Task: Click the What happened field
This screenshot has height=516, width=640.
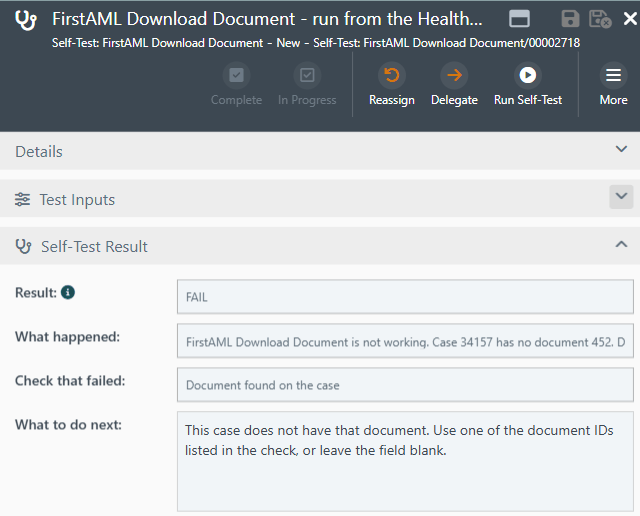Action: [x=405, y=341]
